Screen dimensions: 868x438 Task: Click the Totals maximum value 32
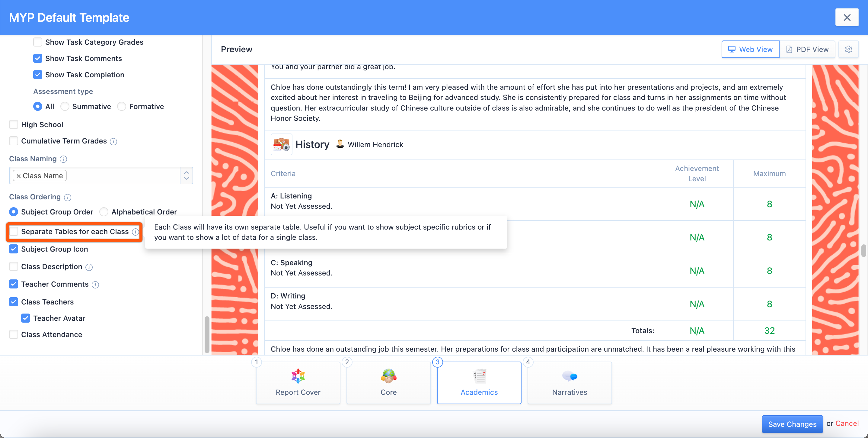[x=769, y=331]
